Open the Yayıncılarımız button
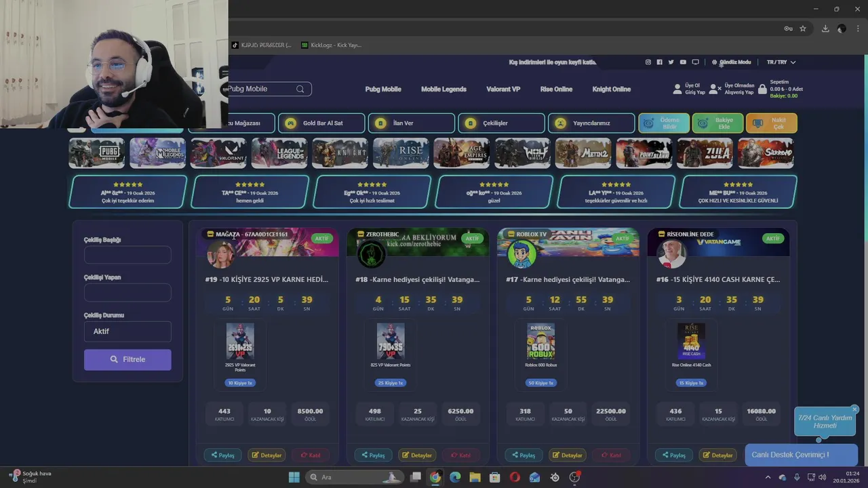 [591, 123]
